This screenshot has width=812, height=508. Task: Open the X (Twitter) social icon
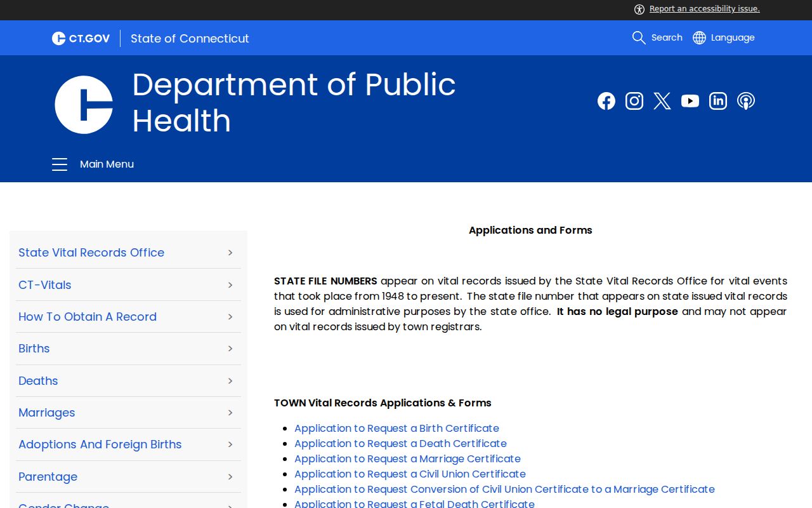(662, 101)
